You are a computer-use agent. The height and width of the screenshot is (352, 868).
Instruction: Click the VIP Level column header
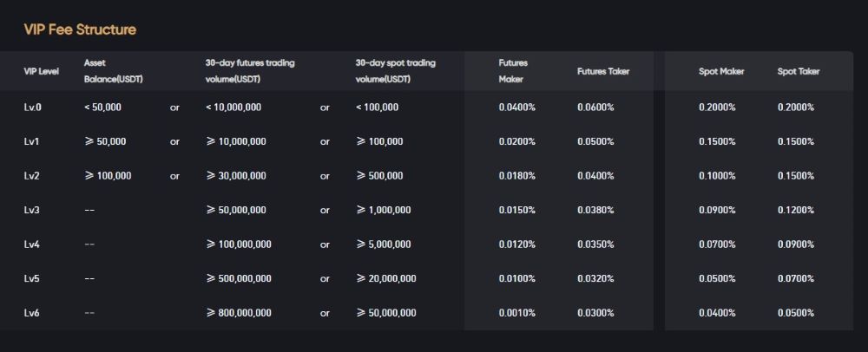coord(42,71)
